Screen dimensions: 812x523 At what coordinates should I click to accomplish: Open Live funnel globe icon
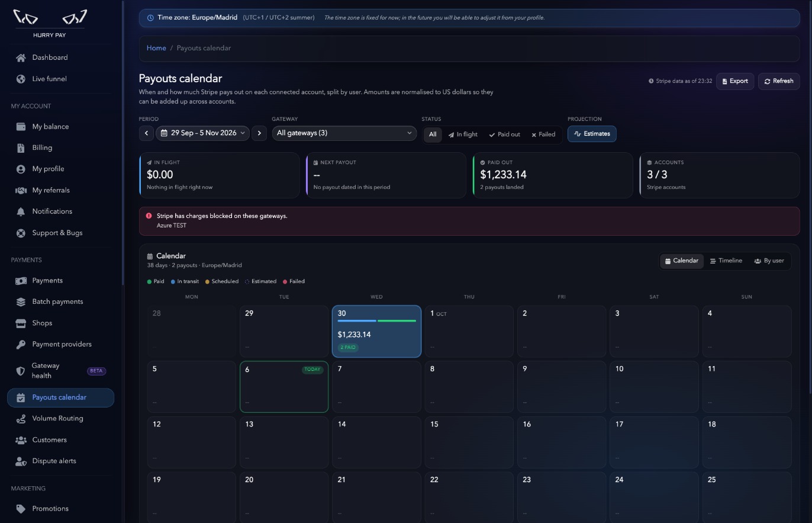[21, 79]
